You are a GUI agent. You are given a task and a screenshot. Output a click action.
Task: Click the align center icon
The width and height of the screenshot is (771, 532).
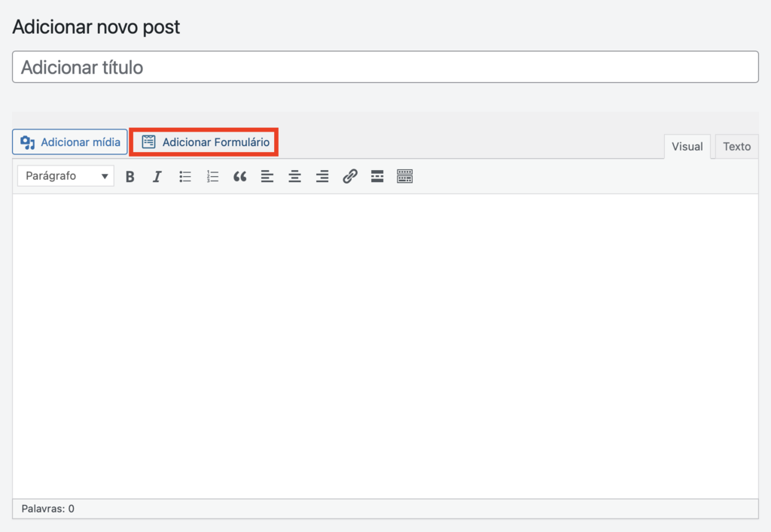point(294,176)
